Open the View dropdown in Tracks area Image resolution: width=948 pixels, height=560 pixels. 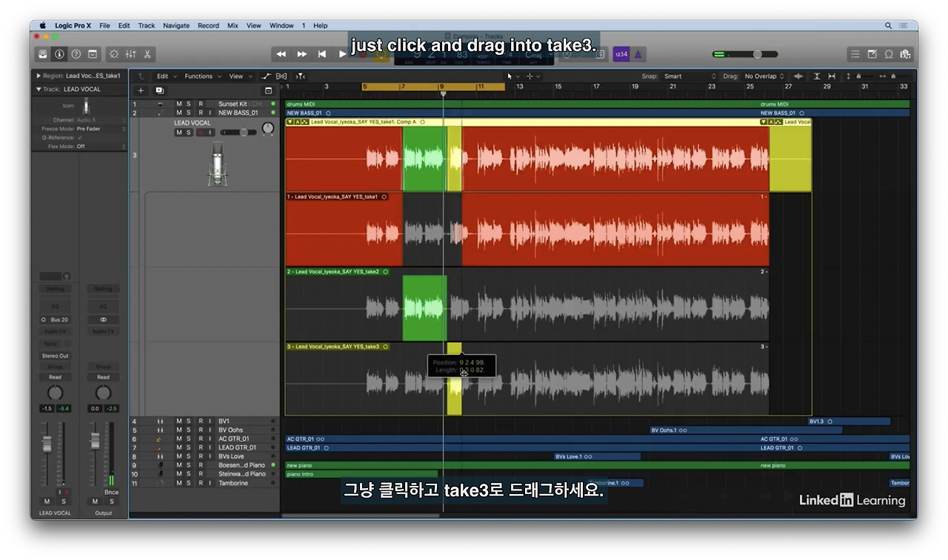[x=239, y=76]
